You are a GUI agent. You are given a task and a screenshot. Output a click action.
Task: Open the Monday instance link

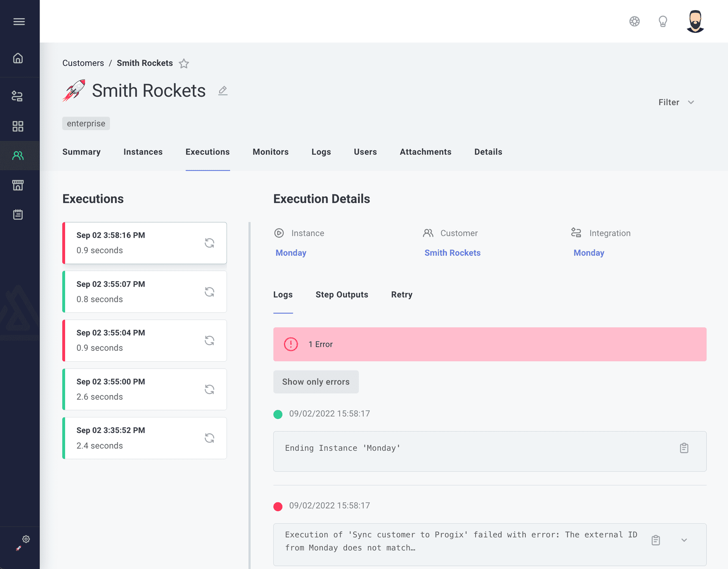(290, 253)
